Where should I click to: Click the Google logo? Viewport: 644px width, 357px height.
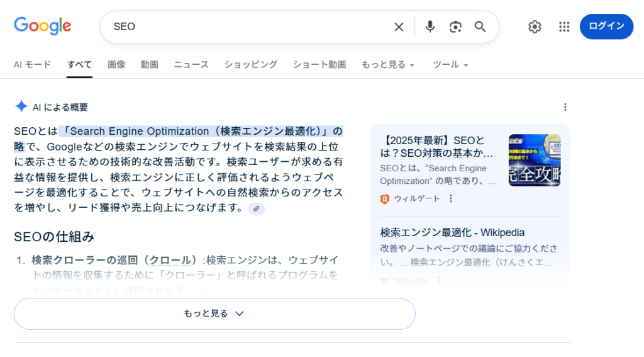click(43, 26)
